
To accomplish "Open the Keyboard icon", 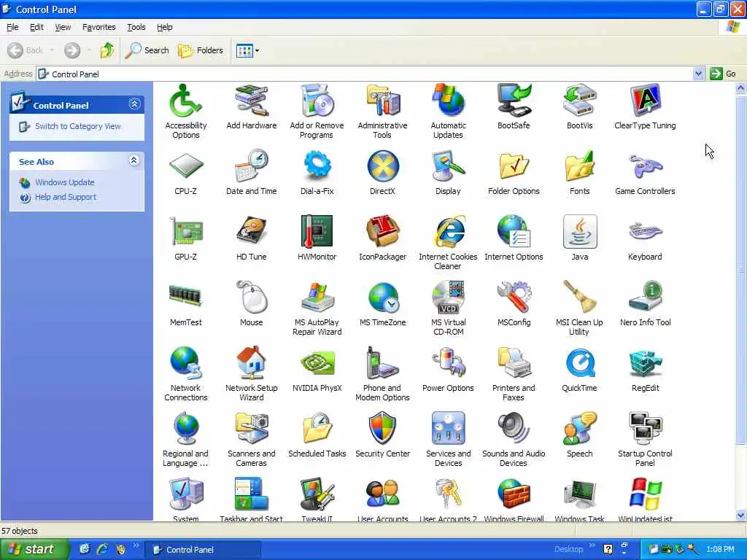I will [645, 232].
